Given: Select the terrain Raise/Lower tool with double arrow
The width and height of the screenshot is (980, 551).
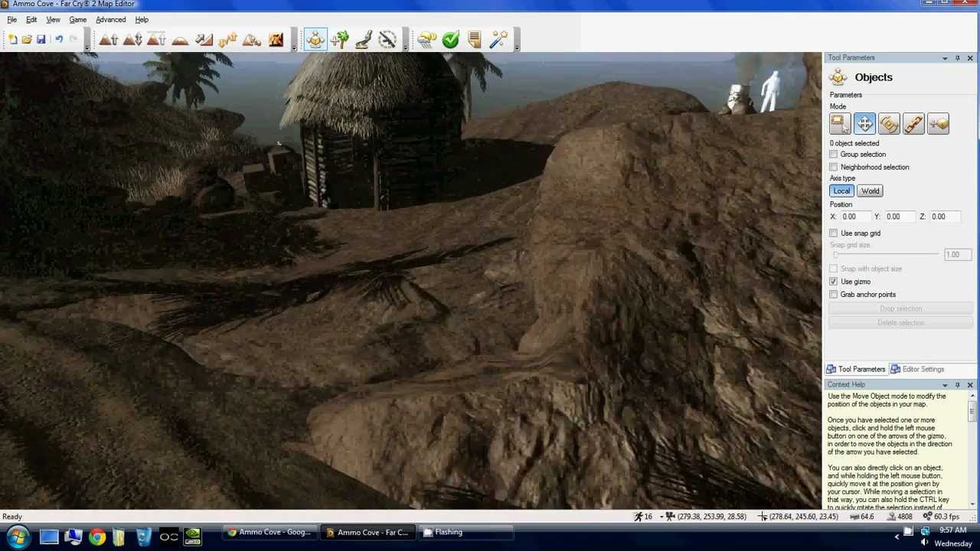Looking at the screenshot, I should [x=132, y=39].
